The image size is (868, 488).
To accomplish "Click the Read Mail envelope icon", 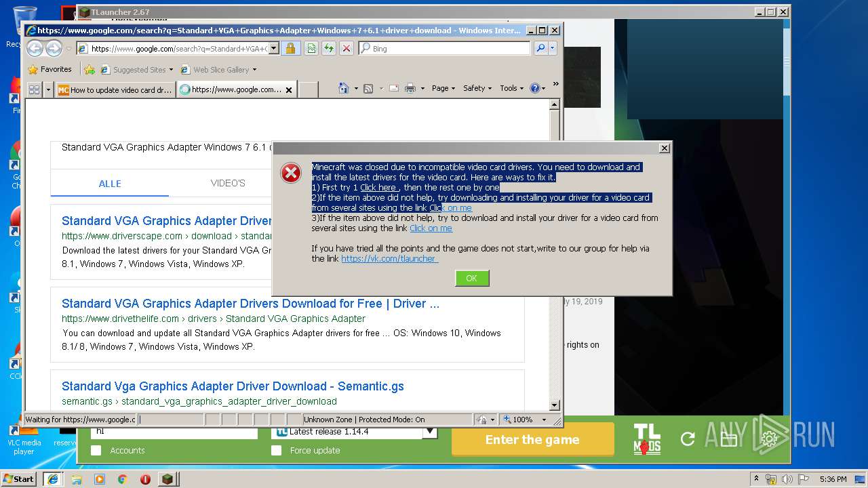I will pos(393,88).
